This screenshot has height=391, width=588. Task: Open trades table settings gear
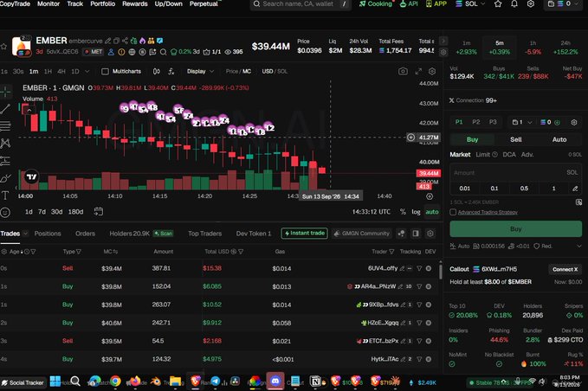(430, 234)
